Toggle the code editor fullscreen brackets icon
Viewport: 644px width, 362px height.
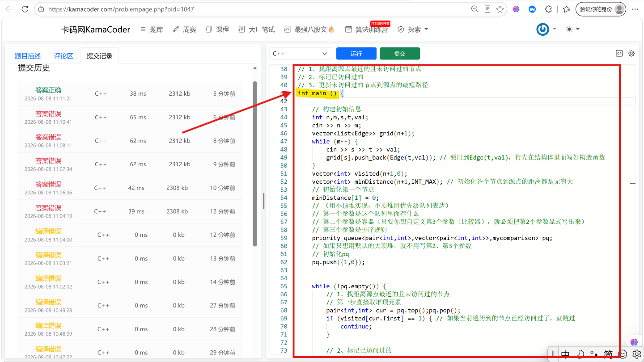619,53
